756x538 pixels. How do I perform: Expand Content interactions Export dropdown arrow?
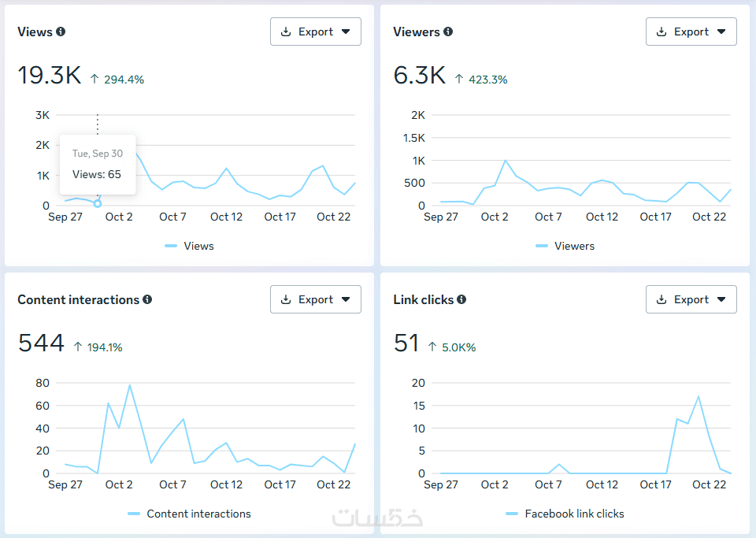tap(346, 299)
